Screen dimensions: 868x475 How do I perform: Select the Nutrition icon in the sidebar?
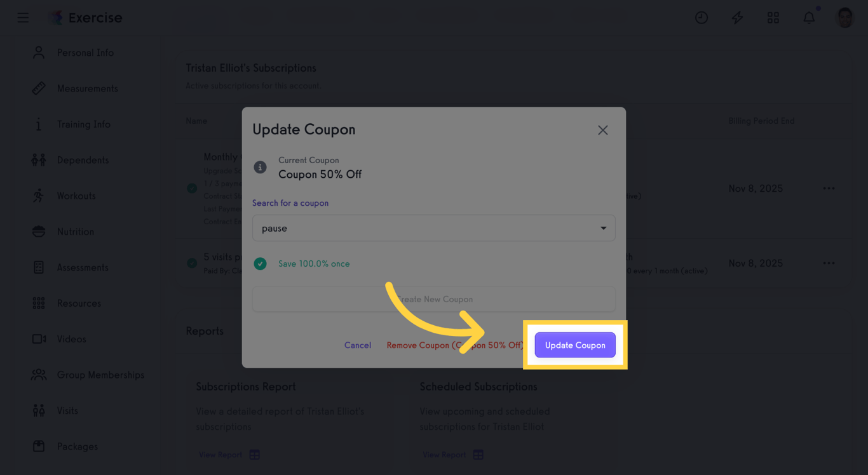pos(38,231)
